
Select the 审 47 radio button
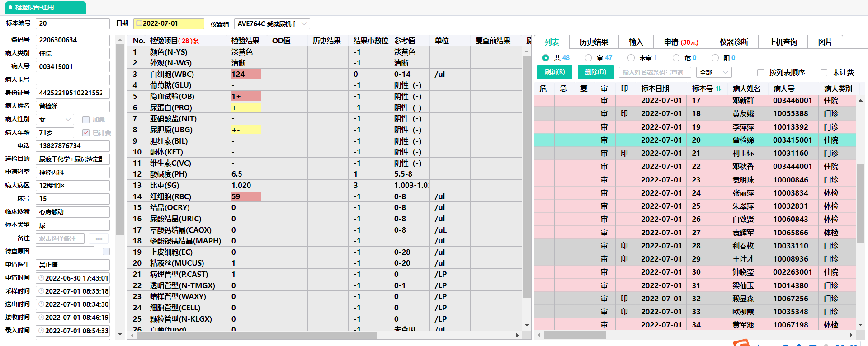(x=588, y=58)
